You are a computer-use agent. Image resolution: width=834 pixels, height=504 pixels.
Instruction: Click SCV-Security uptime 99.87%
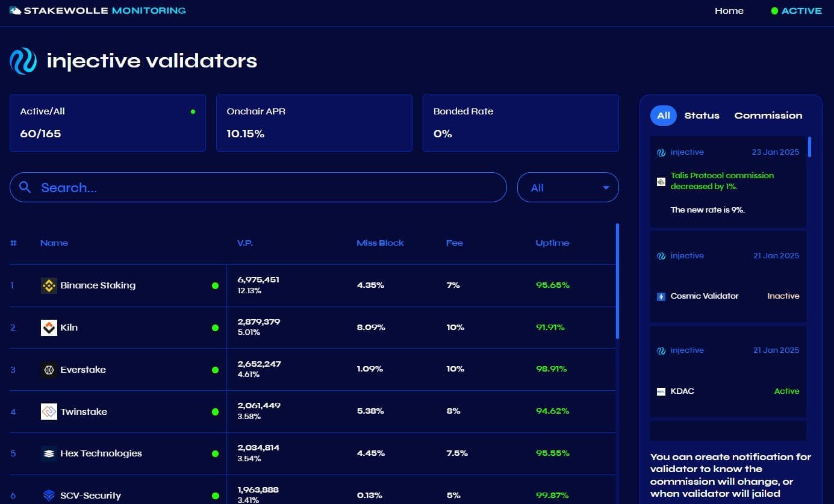pos(552,496)
